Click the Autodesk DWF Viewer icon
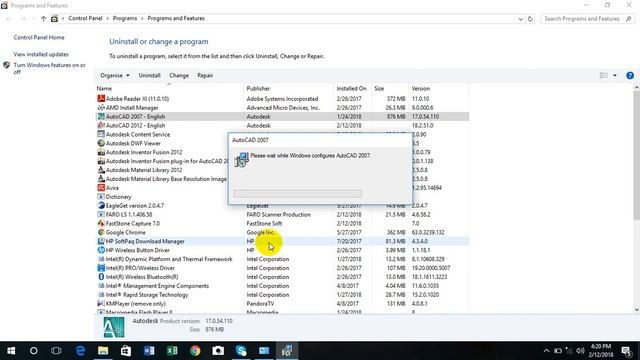Viewport: 640px width, 360px height. pyautogui.click(x=101, y=143)
